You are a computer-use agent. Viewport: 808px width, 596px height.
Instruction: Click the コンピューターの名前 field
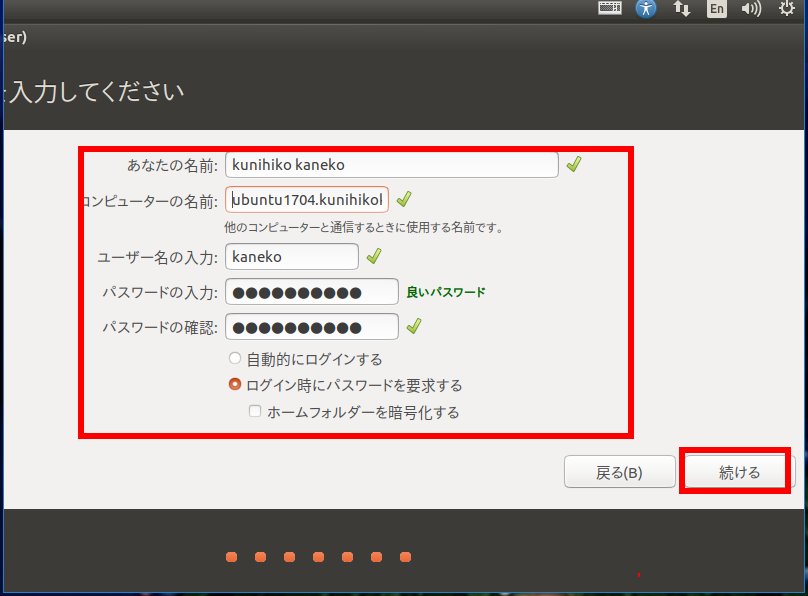pos(307,199)
